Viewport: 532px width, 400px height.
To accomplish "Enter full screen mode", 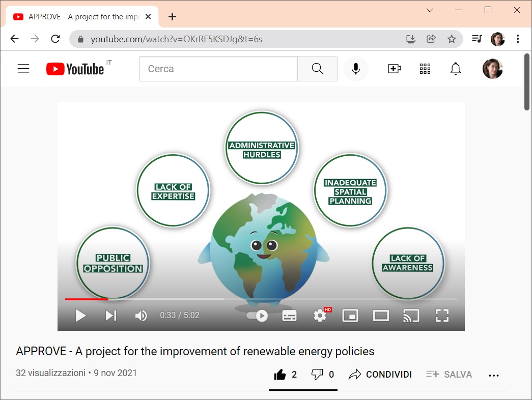I will pyautogui.click(x=442, y=316).
